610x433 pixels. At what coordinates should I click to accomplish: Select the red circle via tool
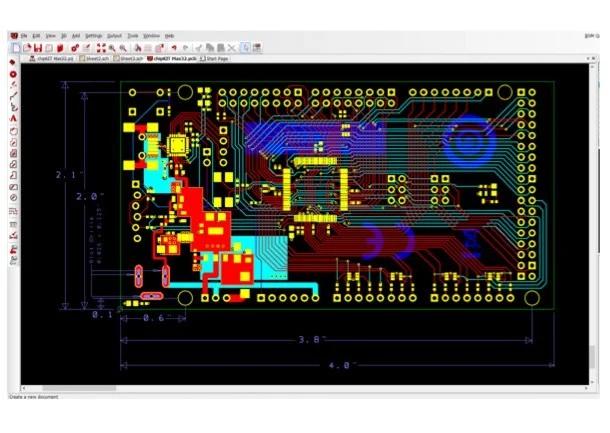click(13, 74)
